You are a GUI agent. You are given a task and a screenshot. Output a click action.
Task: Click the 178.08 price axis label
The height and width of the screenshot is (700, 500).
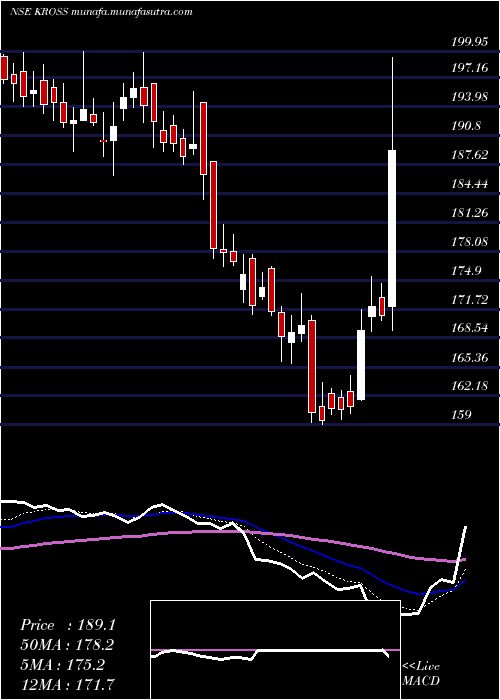pos(469,242)
